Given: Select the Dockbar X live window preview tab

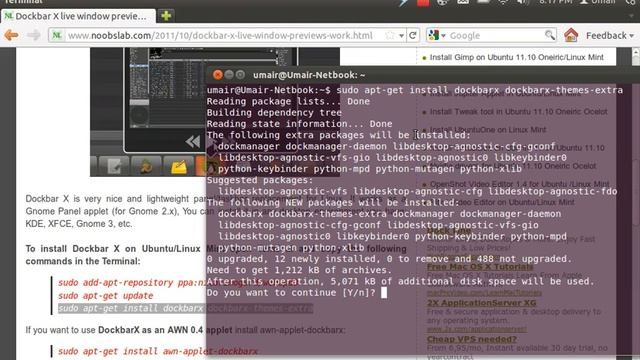Looking at the screenshot, I should coord(78,16).
